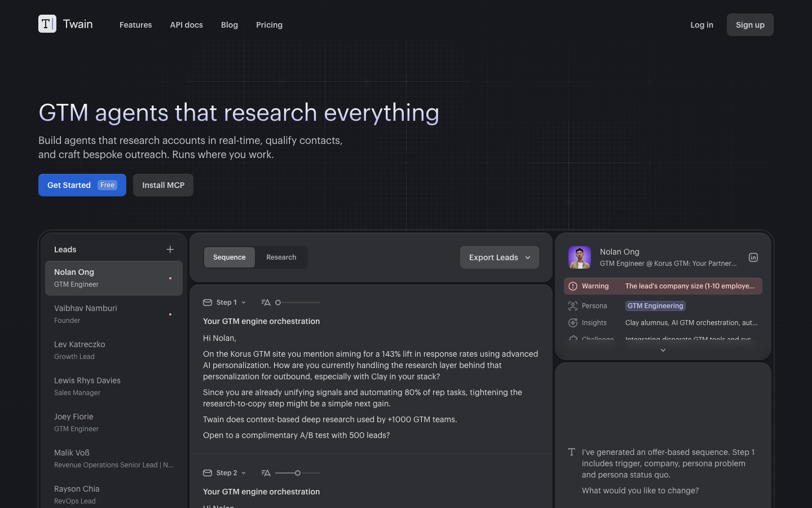
Task: Click 'What would you like to change?' text
Action: click(641, 491)
